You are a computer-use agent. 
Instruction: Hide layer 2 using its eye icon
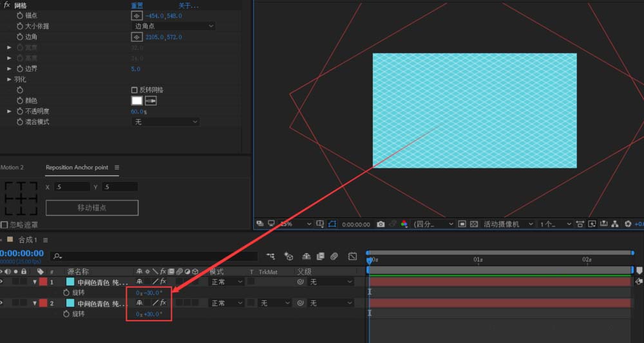[1, 303]
